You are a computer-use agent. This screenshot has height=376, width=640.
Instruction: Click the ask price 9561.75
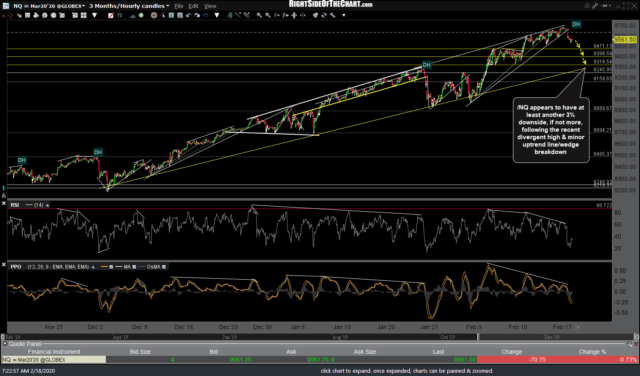(318, 360)
